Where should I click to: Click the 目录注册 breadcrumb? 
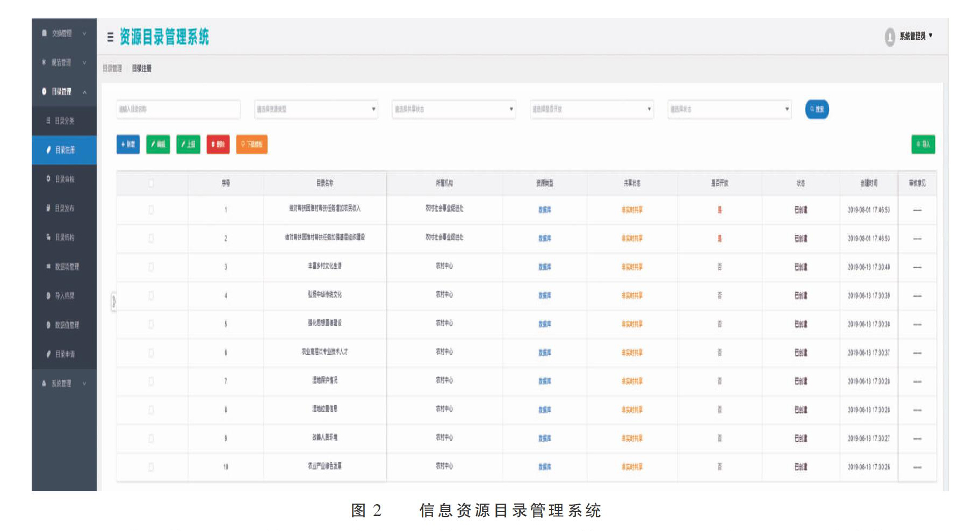(x=142, y=68)
